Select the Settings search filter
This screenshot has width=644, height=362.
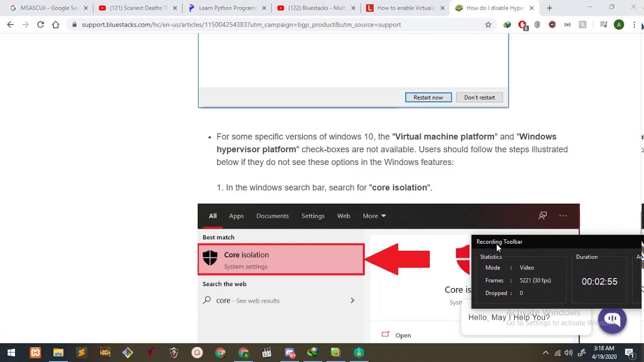[x=313, y=216]
